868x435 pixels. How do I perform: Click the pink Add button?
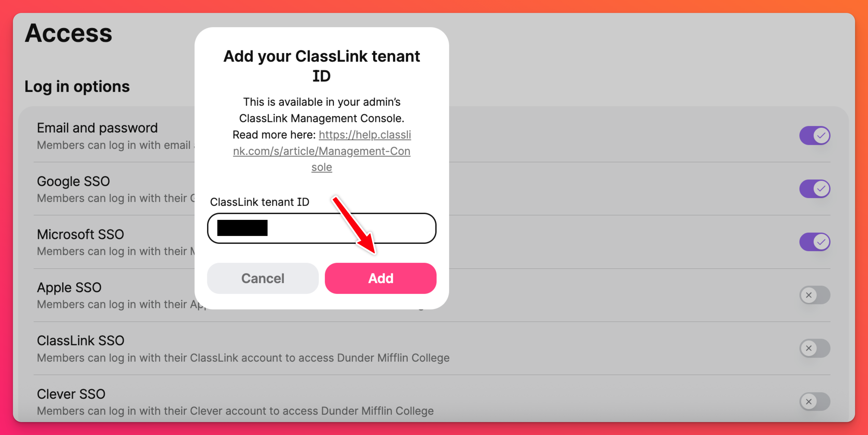click(x=380, y=278)
